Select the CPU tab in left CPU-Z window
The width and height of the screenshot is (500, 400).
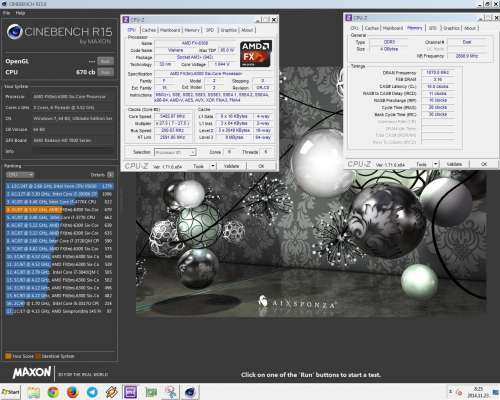coord(132,30)
